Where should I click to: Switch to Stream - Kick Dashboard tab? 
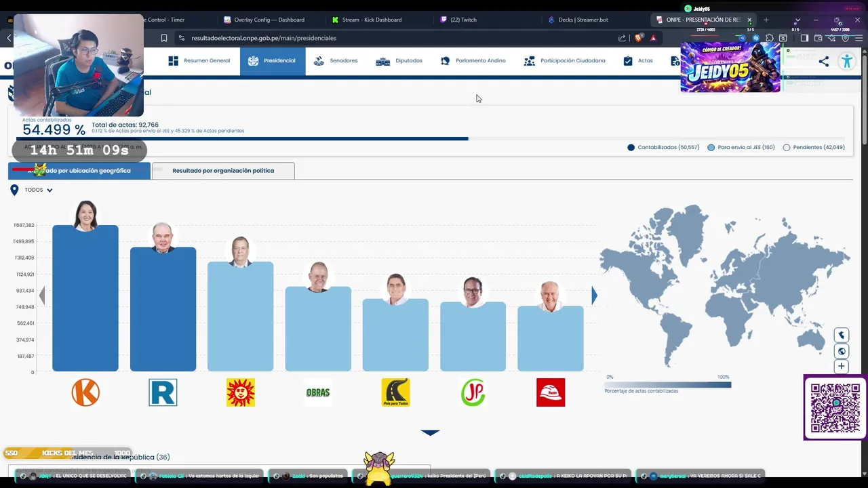click(372, 20)
